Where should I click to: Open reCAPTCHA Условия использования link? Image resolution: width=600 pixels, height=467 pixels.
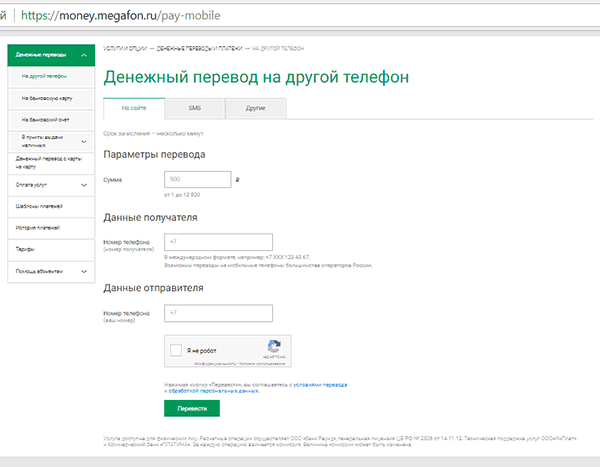coord(262,364)
